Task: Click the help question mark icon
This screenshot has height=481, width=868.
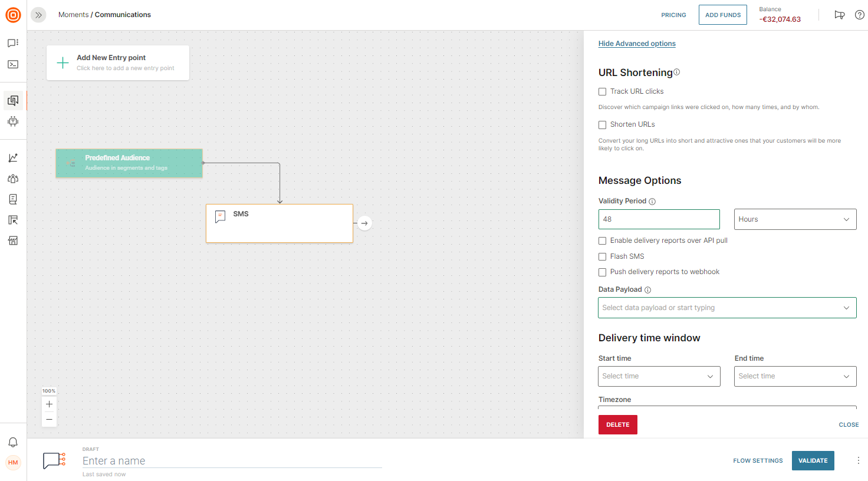Action: click(x=859, y=15)
